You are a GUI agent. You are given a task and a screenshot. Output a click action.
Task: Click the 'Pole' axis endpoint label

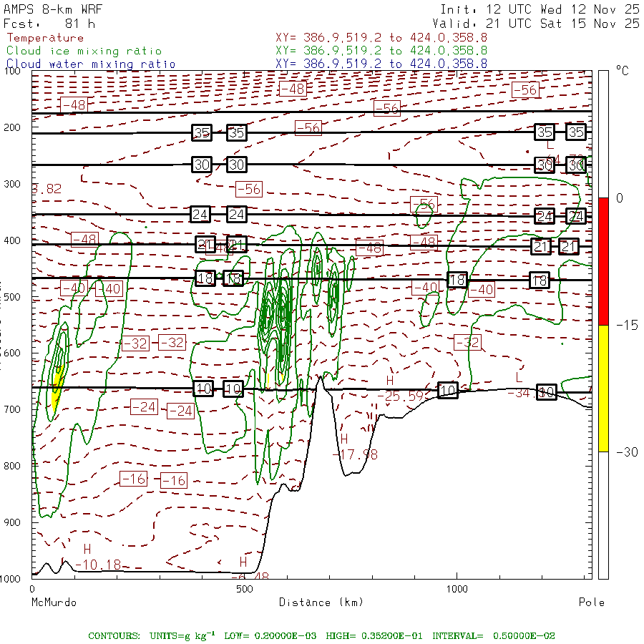tap(592, 602)
